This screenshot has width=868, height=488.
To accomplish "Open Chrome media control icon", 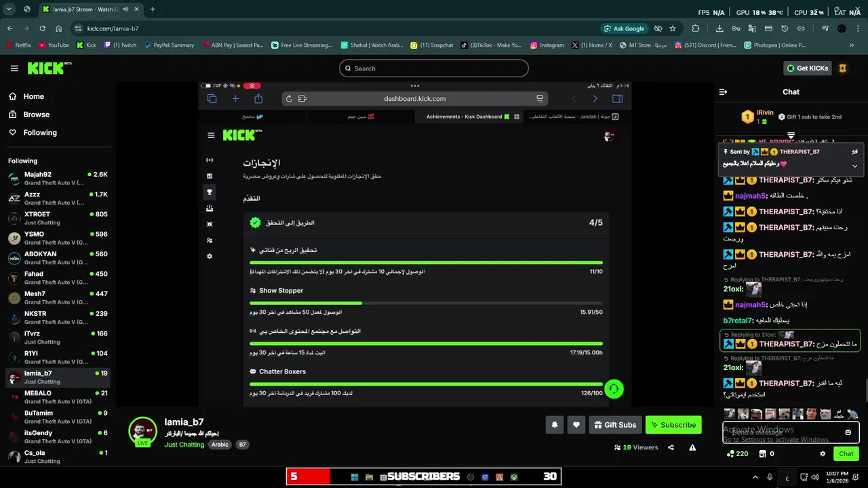I will point(825,28).
